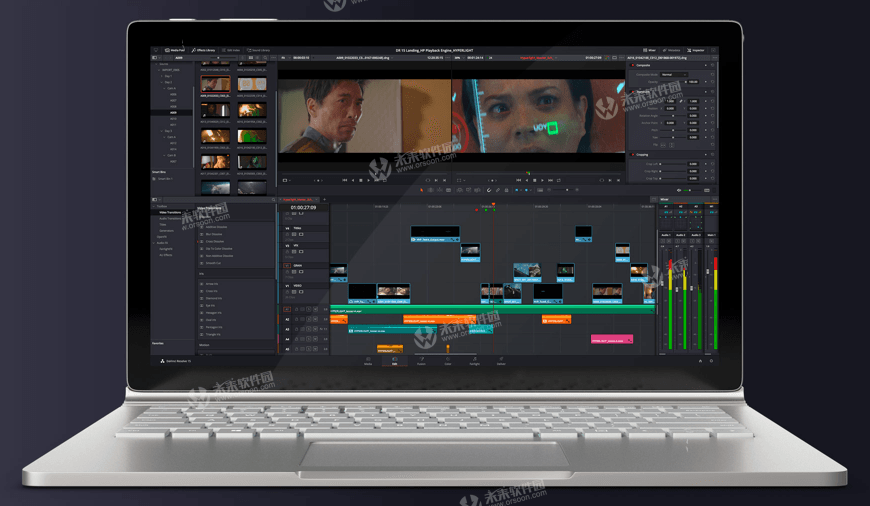Screen dimensions: 870x506
Task: Open the Composite Mode Normal dropdown
Action: (x=674, y=74)
